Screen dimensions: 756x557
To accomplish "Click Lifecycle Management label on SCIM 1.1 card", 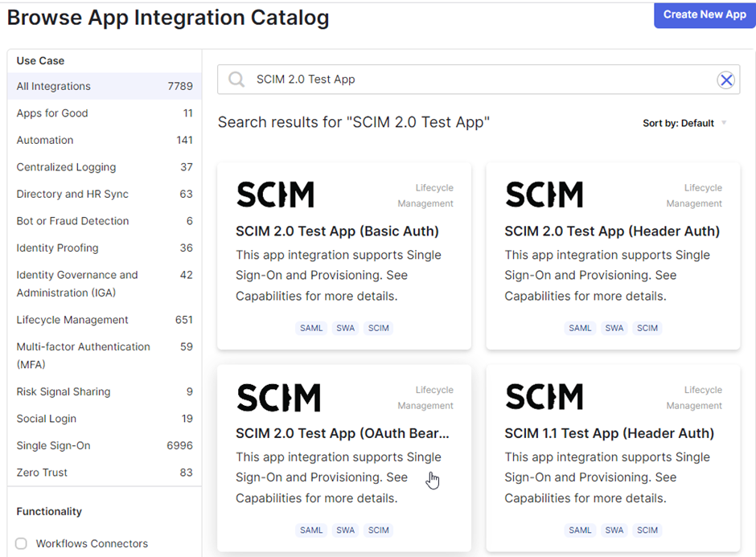I will pos(694,398).
